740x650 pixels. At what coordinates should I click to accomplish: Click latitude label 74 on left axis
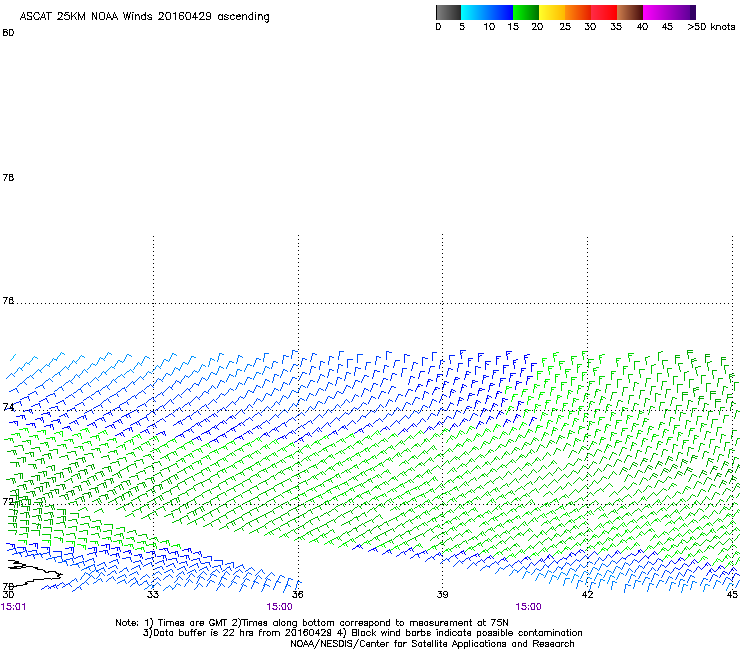tap(8, 407)
